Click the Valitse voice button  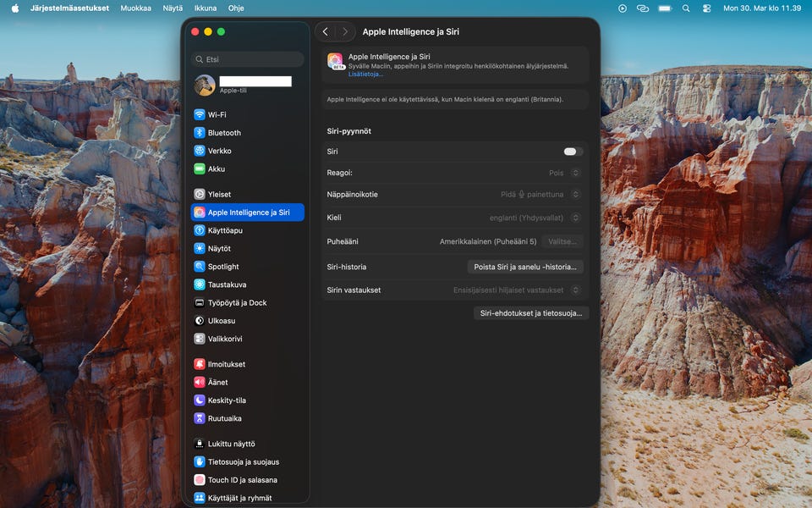pyautogui.click(x=562, y=241)
